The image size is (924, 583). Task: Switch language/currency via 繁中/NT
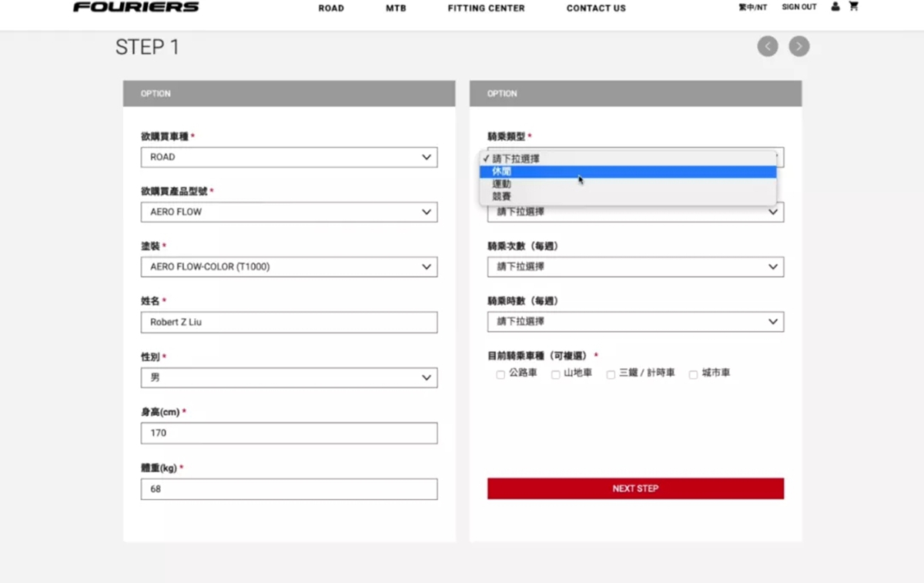coord(752,7)
